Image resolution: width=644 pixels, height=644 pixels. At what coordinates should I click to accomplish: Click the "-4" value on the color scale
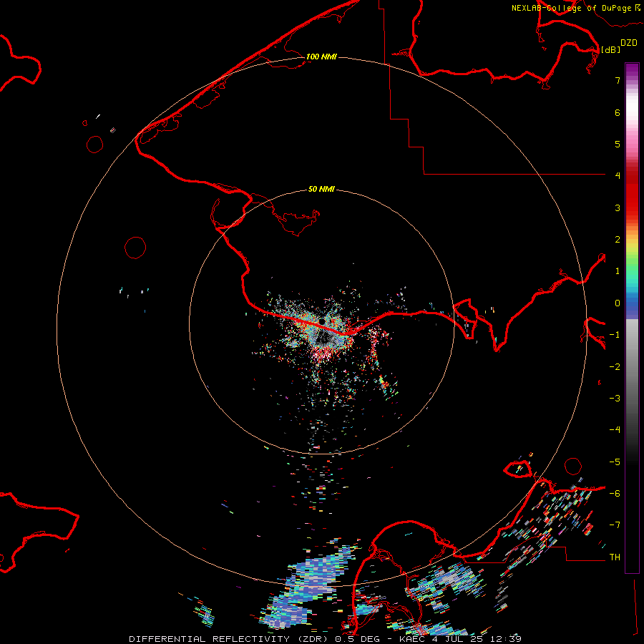[x=615, y=430]
